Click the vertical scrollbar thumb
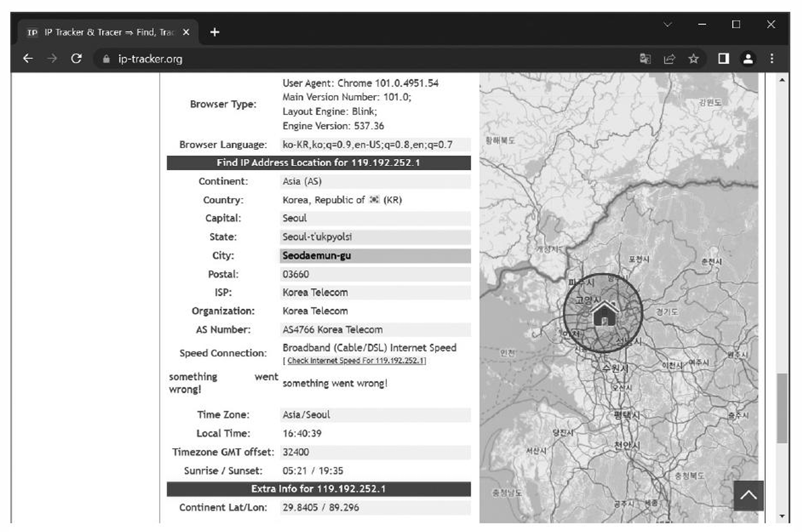 coord(782,408)
